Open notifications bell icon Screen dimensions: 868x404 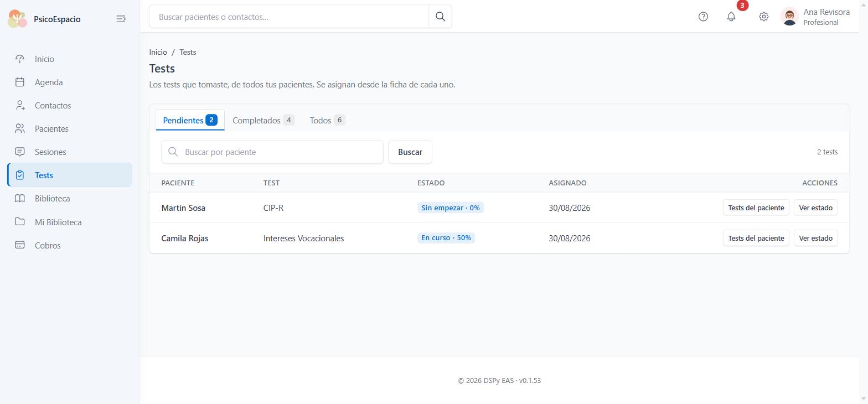[x=731, y=17]
